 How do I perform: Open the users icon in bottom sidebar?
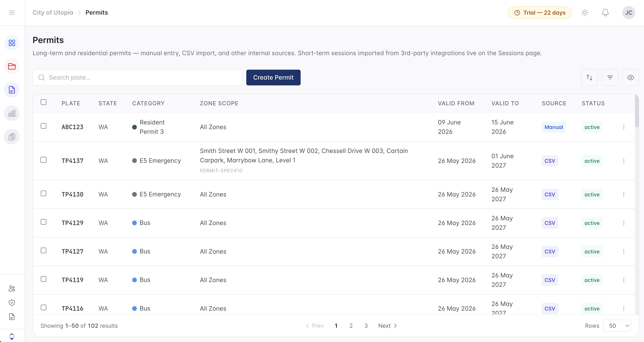click(12, 289)
